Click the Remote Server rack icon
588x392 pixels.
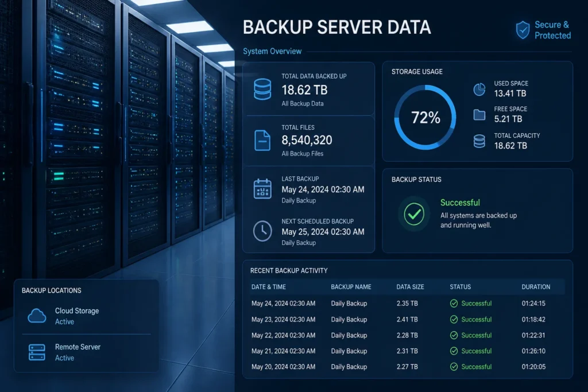point(37,352)
